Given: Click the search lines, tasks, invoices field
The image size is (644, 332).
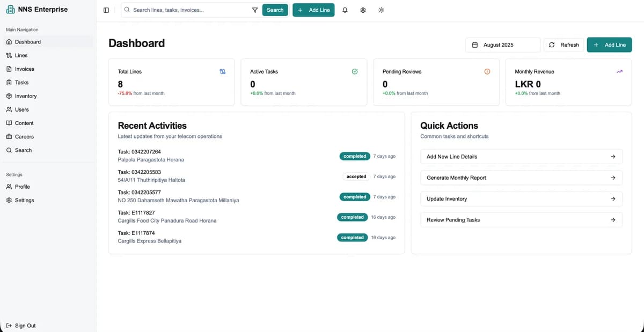Looking at the screenshot, I should (191, 10).
